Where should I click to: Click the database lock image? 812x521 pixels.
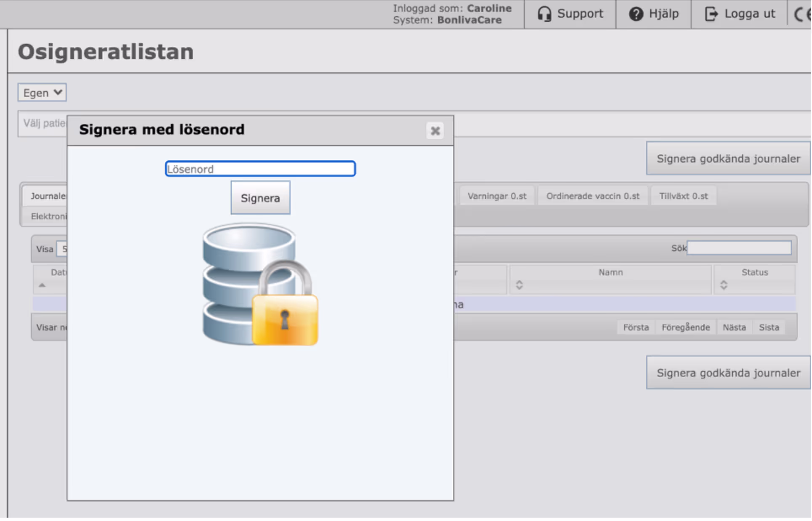260,284
